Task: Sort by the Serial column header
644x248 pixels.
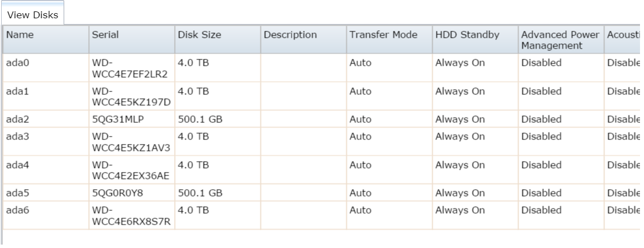Action: click(105, 34)
